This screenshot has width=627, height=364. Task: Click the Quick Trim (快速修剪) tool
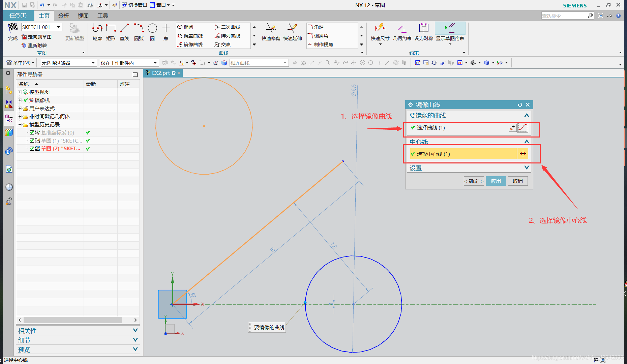click(x=271, y=32)
